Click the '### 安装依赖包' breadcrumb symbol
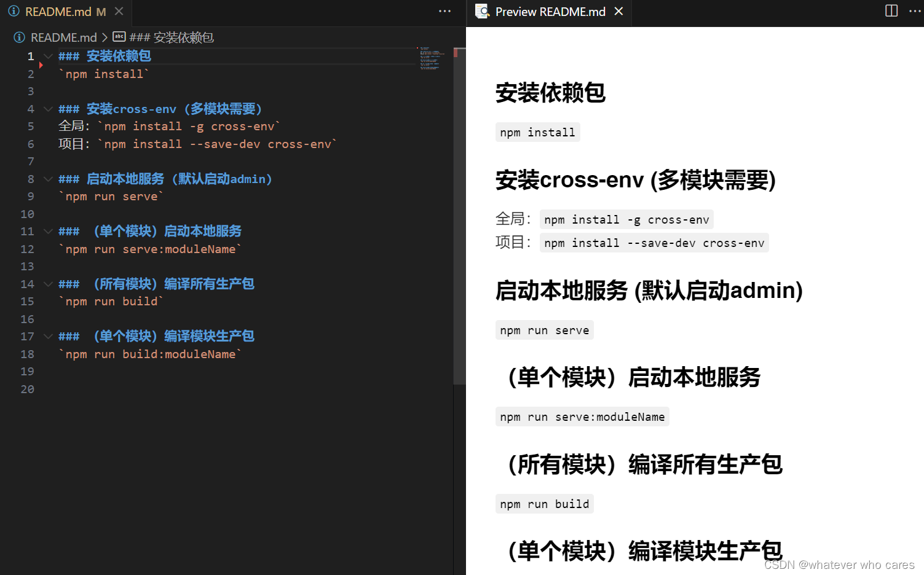This screenshot has height=575, width=924. click(x=172, y=37)
